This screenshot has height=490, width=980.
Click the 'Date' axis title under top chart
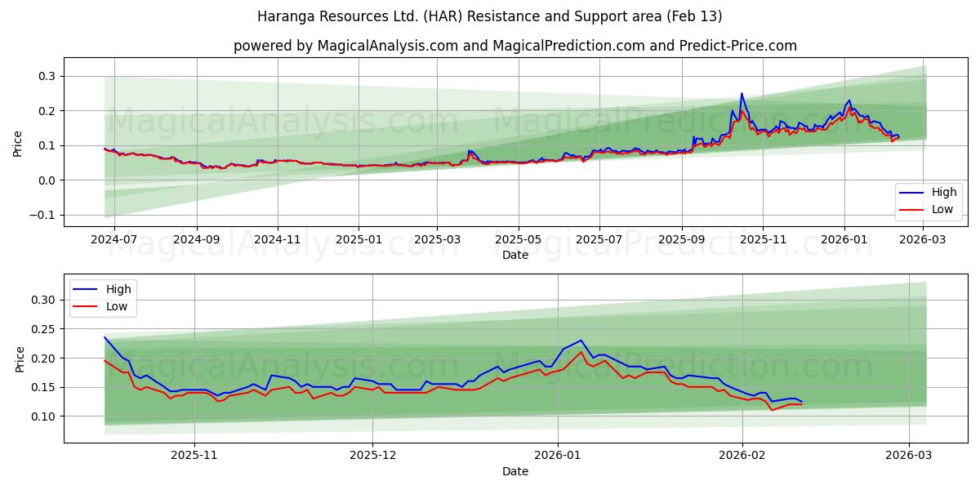[514, 255]
